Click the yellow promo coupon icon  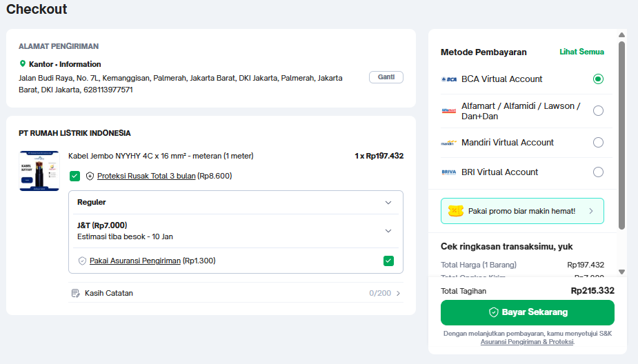455,211
